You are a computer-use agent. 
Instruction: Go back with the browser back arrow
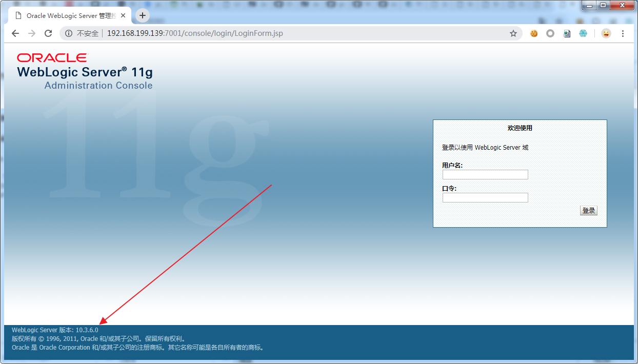pyautogui.click(x=15, y=33)
